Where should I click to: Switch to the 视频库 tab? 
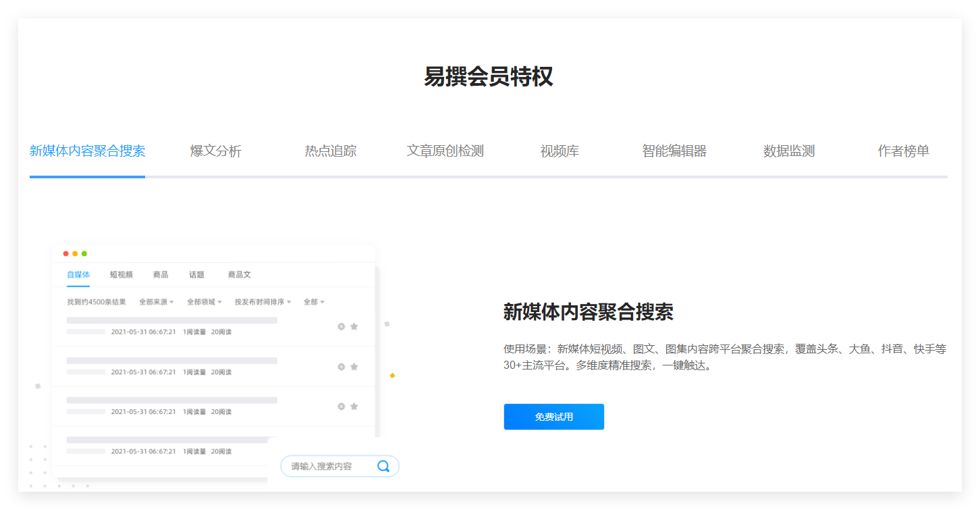tap(560, 151)
